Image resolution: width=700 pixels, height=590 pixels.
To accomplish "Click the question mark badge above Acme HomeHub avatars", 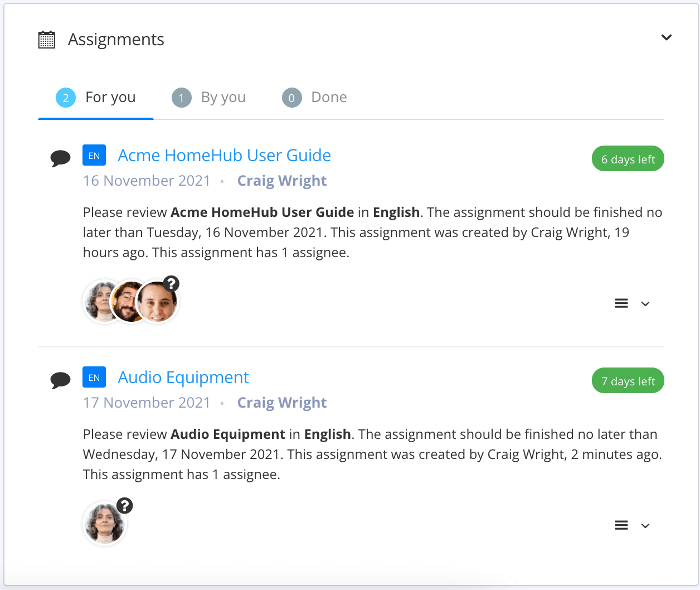I will [171, 283].
